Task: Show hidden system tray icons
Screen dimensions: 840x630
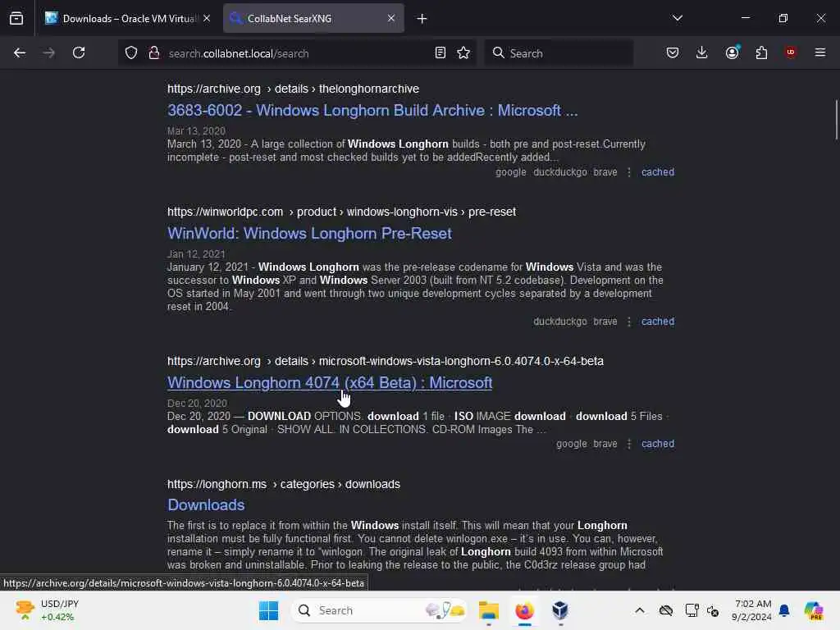Action: [640, 610]
